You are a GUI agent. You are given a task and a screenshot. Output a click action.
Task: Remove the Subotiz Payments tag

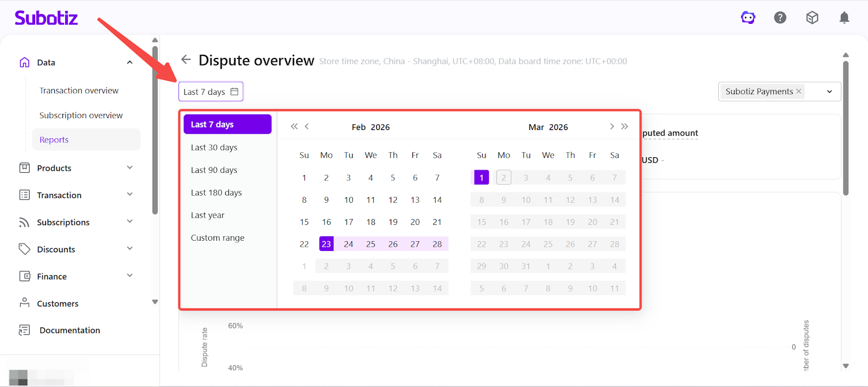[799, 91]
